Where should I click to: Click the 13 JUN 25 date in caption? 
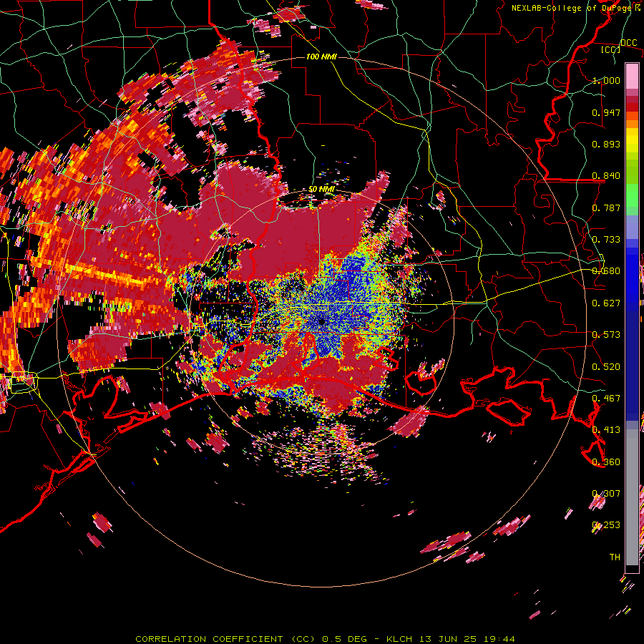[x=448, y=639]
